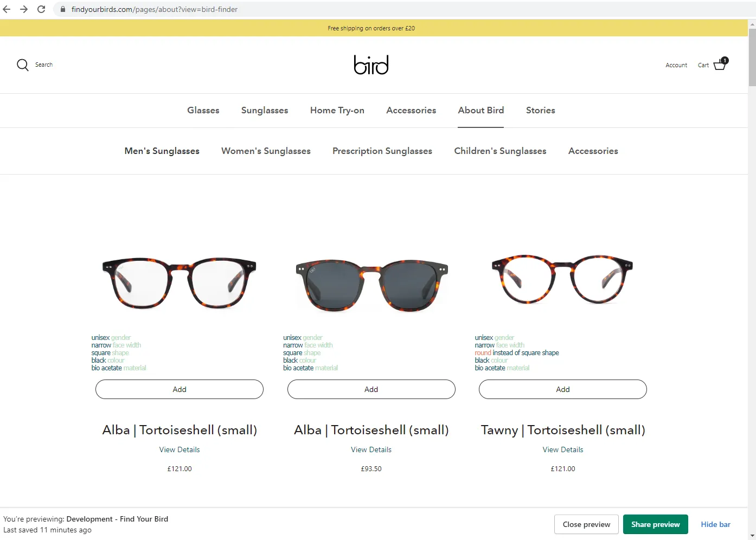Screen dimensions: 756x540
Task: Go to Women's Sunglasses
Action: 266,151
